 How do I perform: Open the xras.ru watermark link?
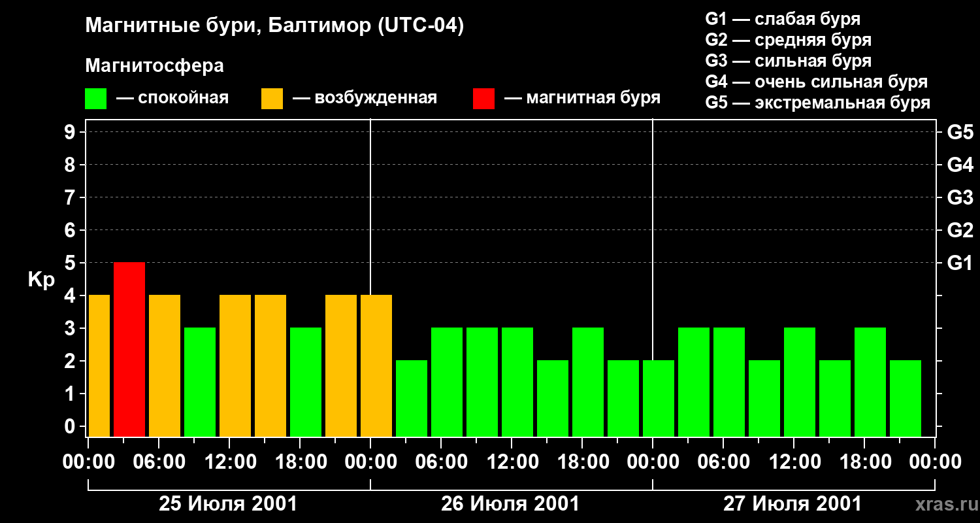coord(943,505)
